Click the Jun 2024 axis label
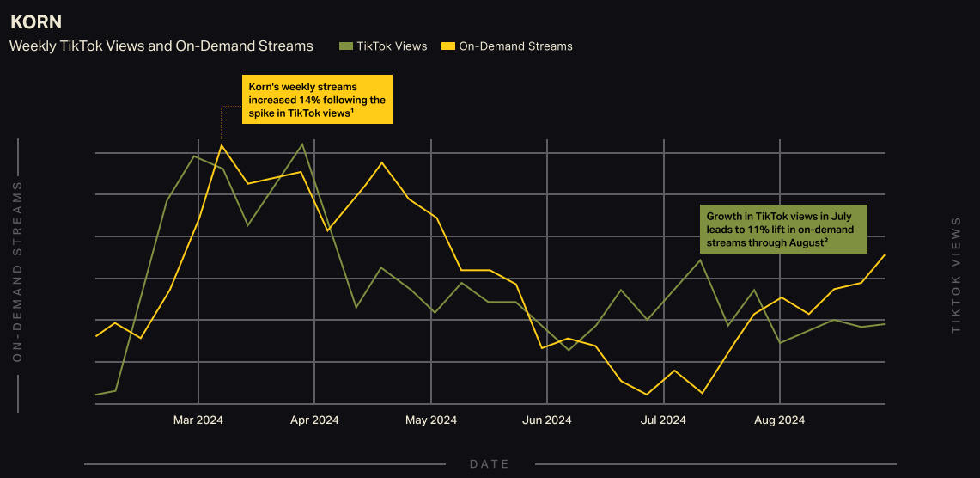 coord(547,420)
